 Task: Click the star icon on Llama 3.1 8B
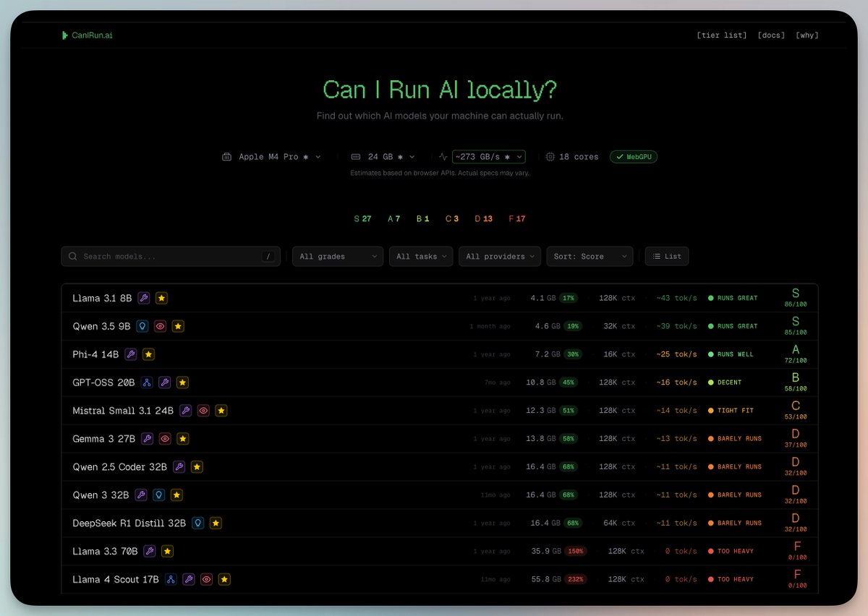tap(161, 298)
